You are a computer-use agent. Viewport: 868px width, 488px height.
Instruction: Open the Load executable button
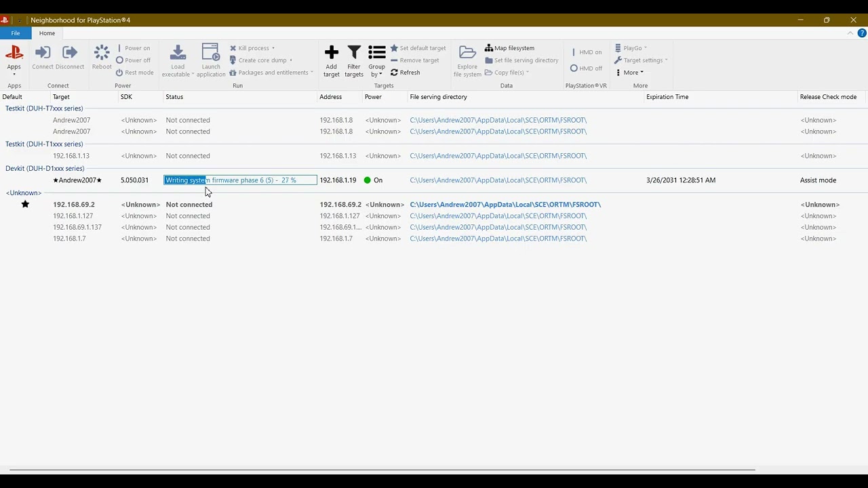178,61
